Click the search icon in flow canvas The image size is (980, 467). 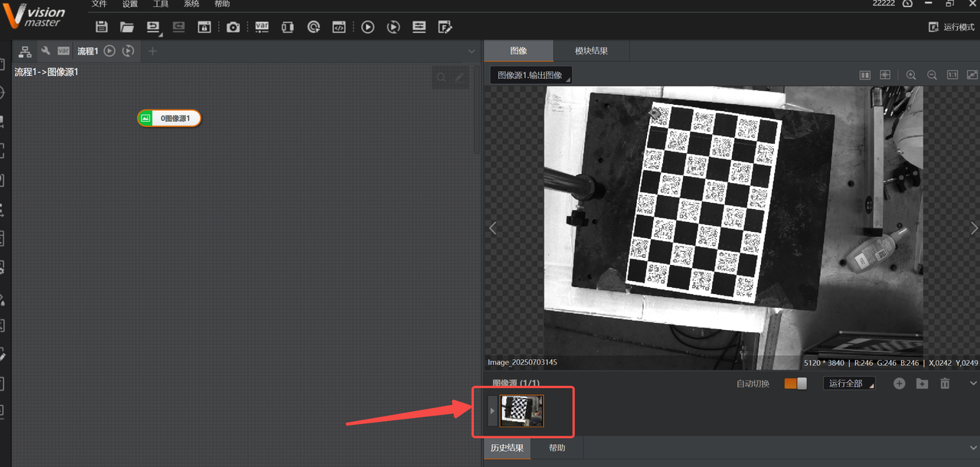[x=441, y=77]
